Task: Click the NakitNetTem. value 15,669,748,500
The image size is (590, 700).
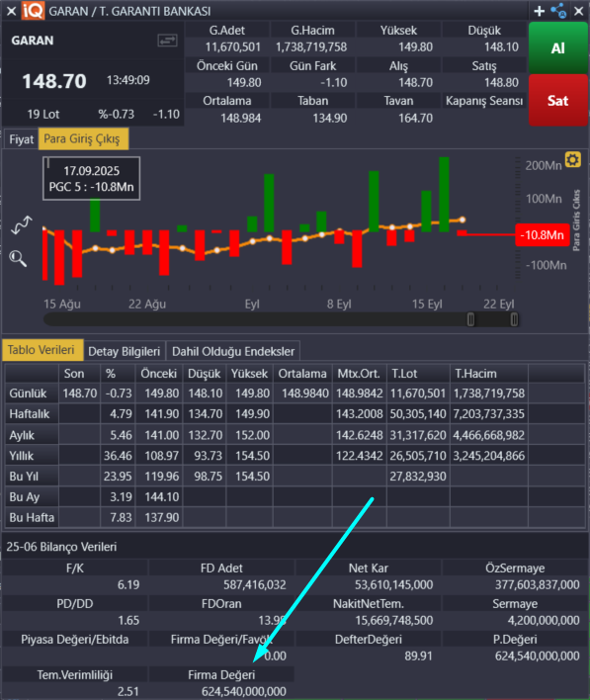Action: [394, 621]
